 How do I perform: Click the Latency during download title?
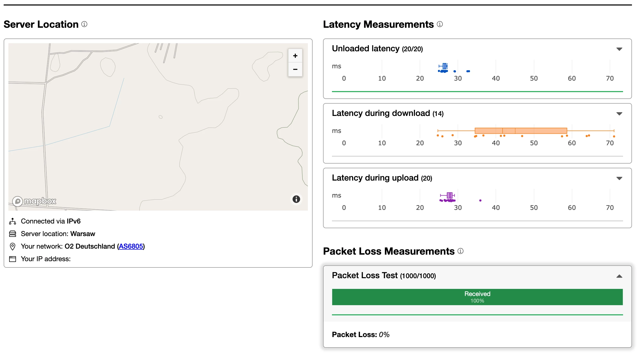point(381,113)
